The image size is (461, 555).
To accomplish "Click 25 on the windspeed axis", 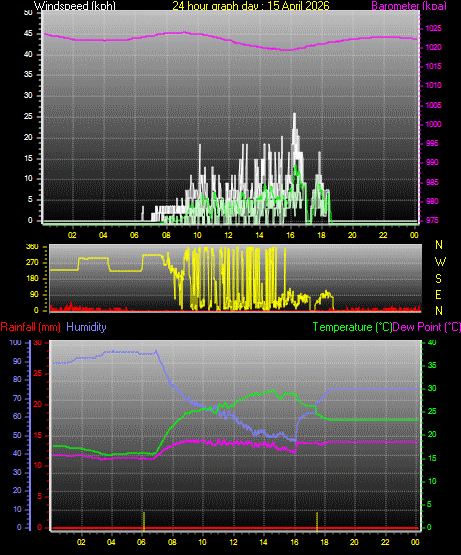I will [x=28, y=116].
